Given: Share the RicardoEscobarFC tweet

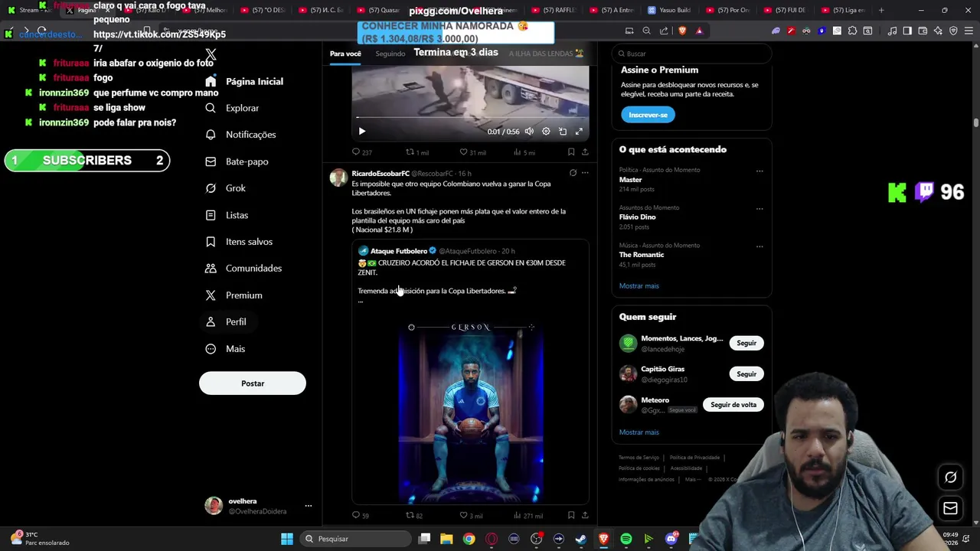Looking at the screenshot, I should (x=585, y=516).
